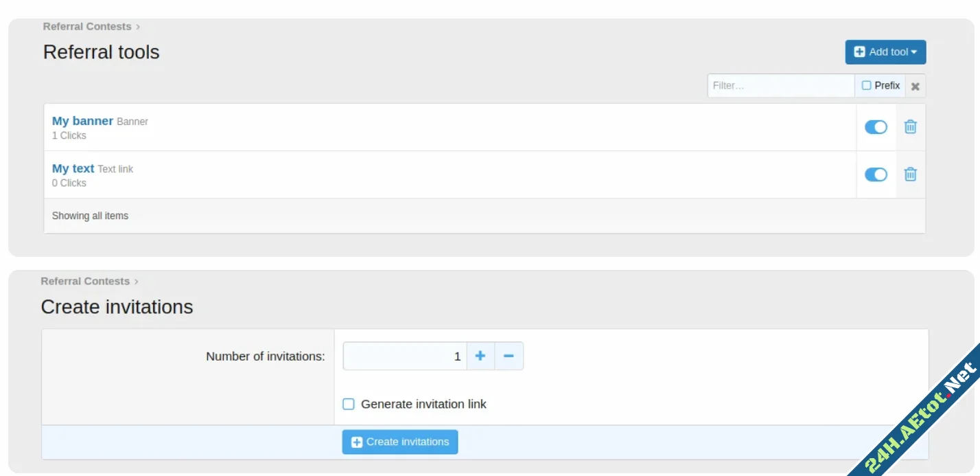Open the My text tool
The image size is (980, 476).
tap(73, 168)
